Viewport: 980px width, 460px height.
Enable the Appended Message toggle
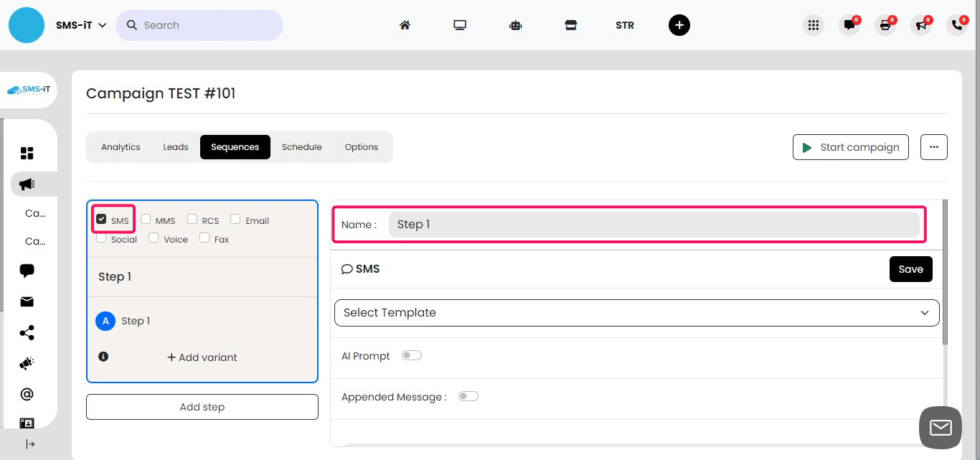(468, 395)
